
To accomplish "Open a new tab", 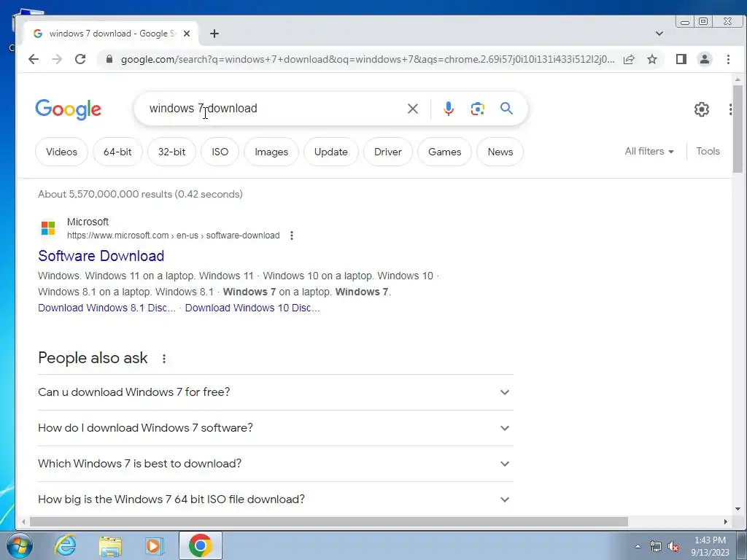I will point(214,34).
